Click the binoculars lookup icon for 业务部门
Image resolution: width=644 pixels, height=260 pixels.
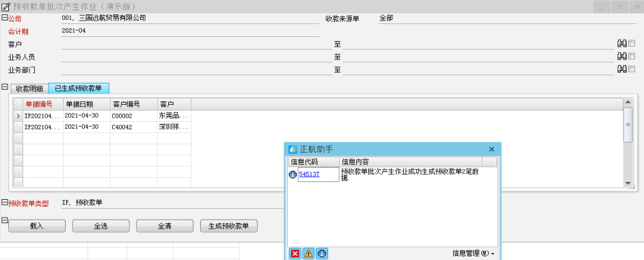pyautogui.click(x=622, y=69)
